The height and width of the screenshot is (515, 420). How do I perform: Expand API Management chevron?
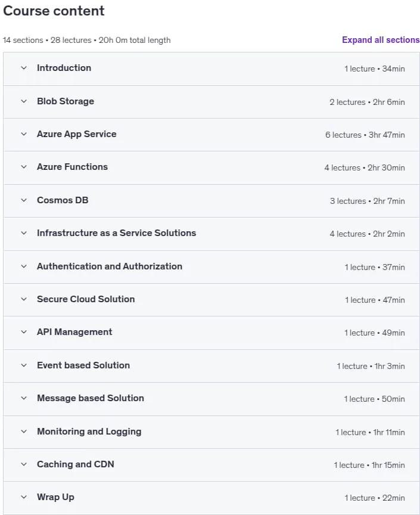coord(24,332)
